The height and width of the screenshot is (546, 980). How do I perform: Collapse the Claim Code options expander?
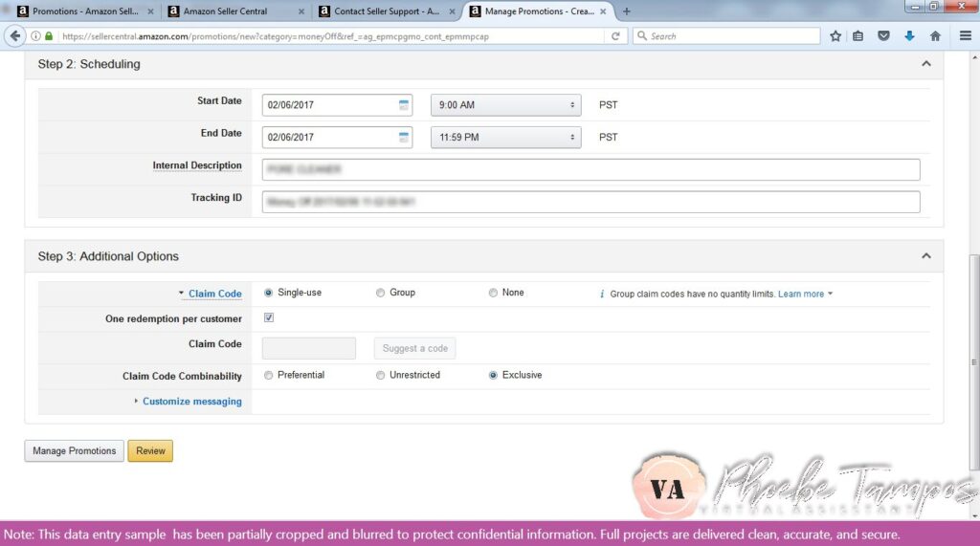[181, 293]
